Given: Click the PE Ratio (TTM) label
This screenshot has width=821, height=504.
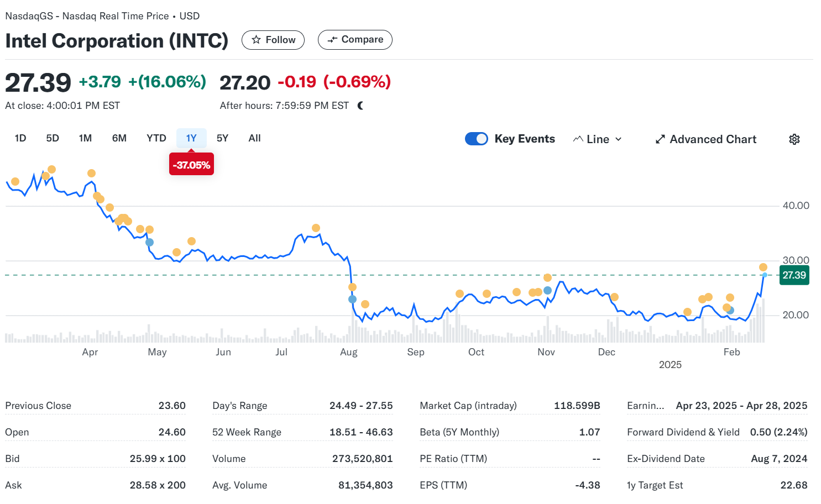Looking at the screenshot, I should click(453, 459).
